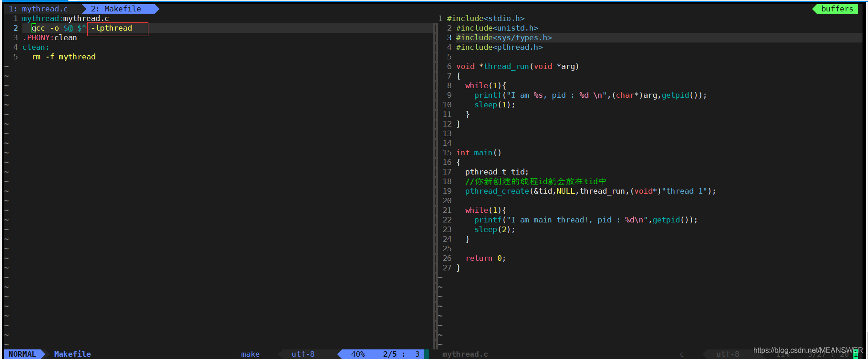Click the gcc -o command text
The height and width of the screenshot is (359, 868).
click(x=45, y=28)
